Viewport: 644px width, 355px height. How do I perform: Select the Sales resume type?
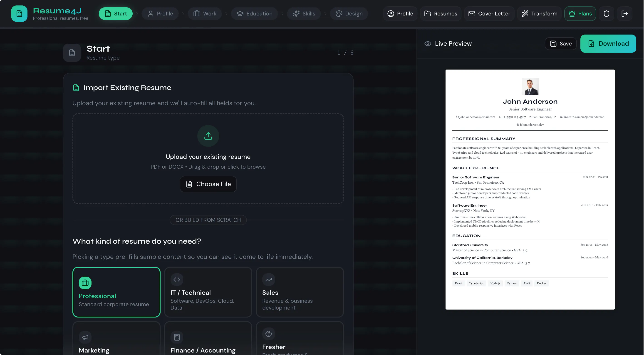point(300,292)
